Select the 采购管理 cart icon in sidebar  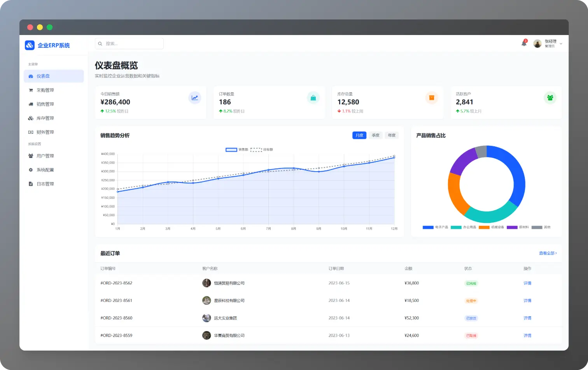(x=31, y=90)
